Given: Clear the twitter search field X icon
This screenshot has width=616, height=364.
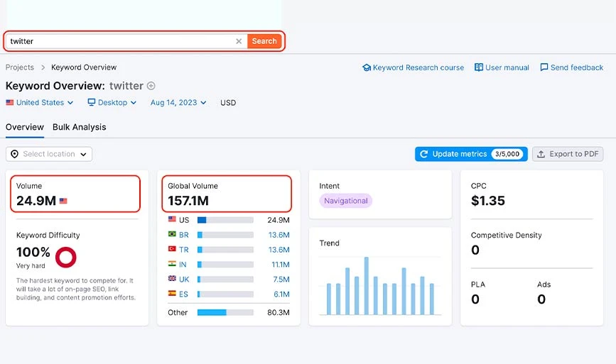Looking at the screenshot, I should click(239, 41).
